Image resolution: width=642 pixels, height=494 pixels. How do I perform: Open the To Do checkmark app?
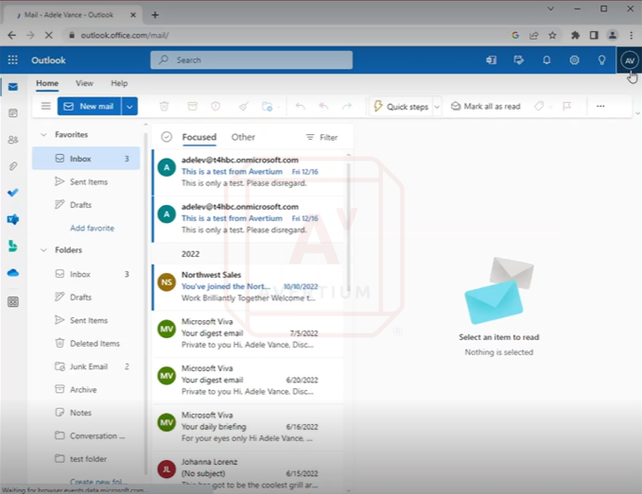point(13,192)
